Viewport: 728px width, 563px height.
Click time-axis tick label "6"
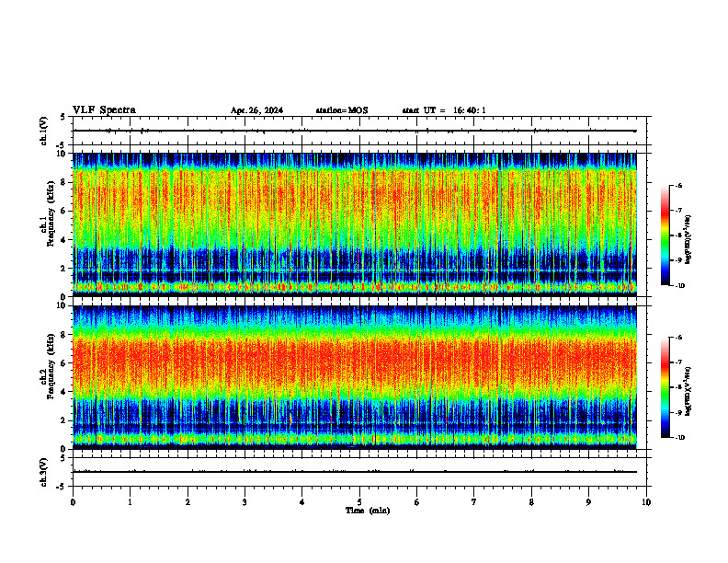[x=417, y=502]
